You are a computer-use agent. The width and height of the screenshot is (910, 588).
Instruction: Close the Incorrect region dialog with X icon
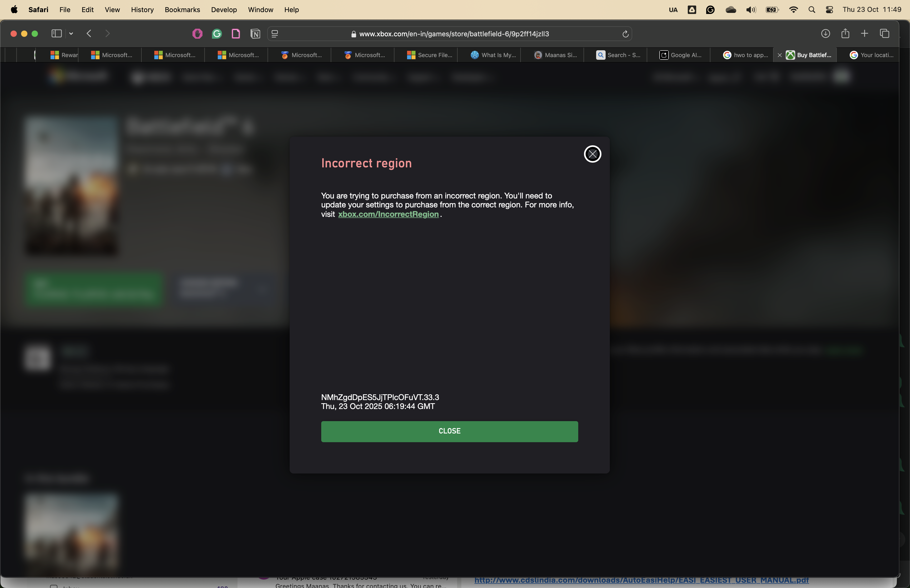(592, 154)
